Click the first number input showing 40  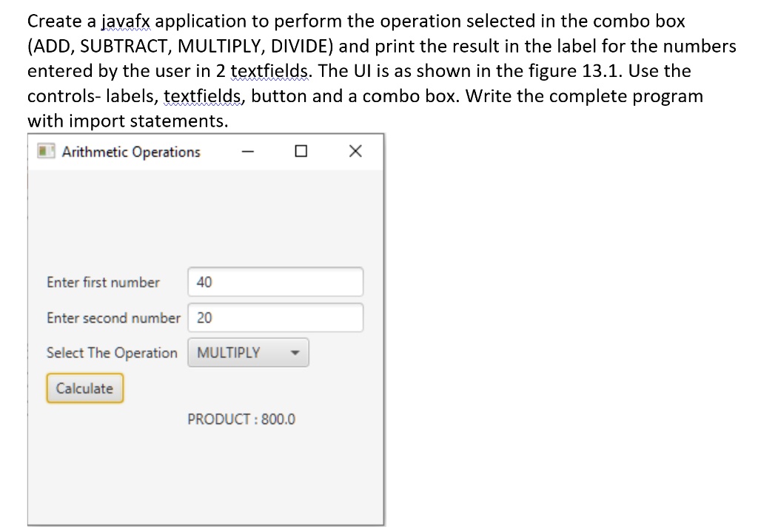tap(274, 282)
